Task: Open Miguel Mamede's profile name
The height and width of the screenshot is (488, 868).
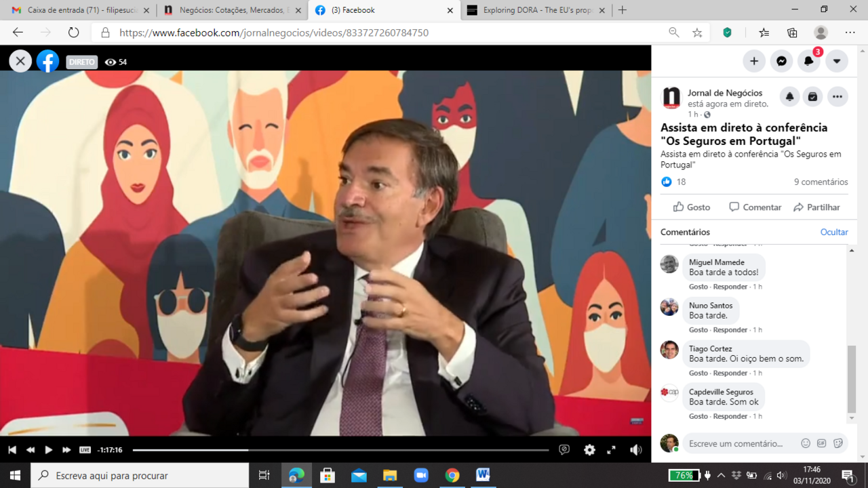Action: tap(717, 262)
